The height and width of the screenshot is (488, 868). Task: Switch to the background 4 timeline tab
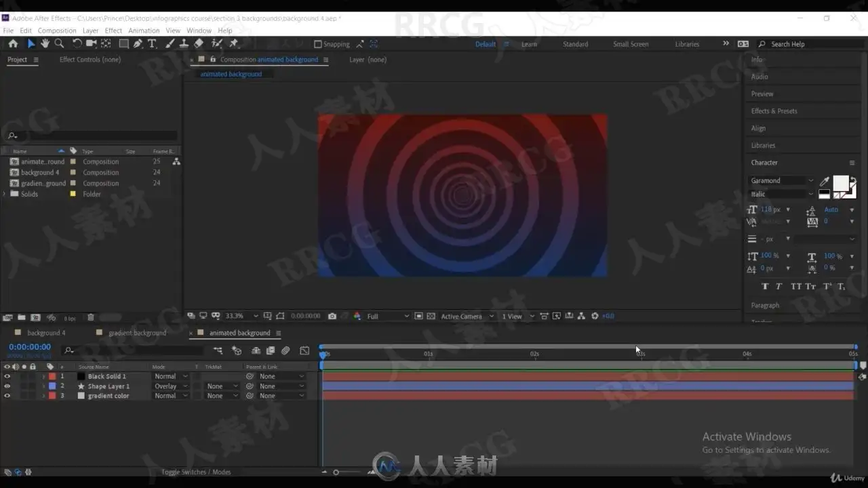tap(46, 333)
